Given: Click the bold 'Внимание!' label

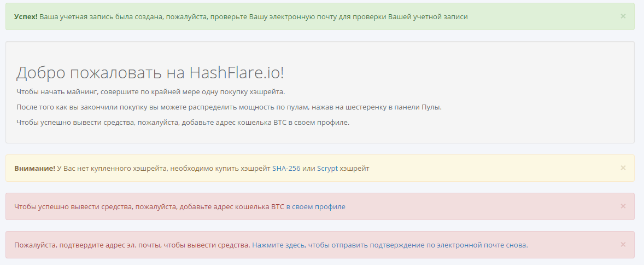Looking at the screenshot, I should [34, 168].
